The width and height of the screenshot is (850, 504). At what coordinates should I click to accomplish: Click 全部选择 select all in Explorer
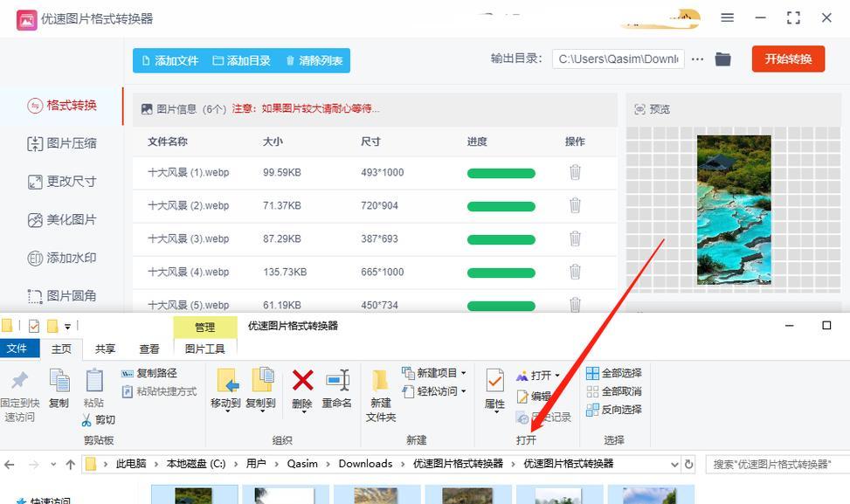614,373
